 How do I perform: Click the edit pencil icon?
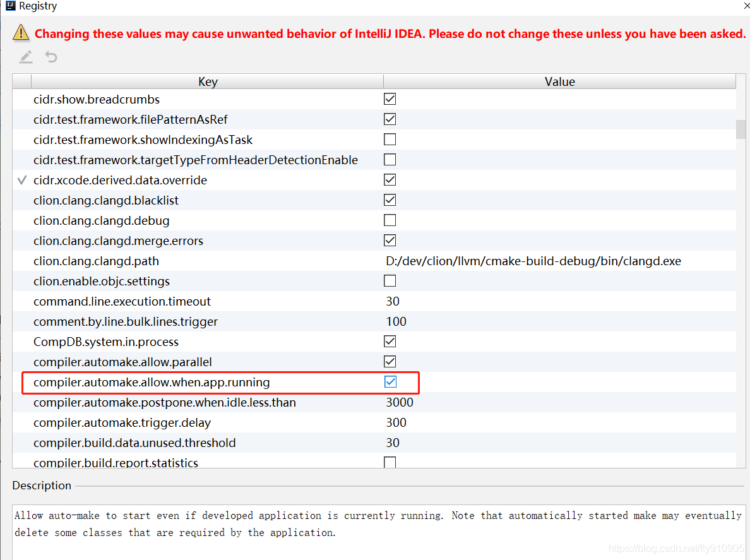click(25, 57)
